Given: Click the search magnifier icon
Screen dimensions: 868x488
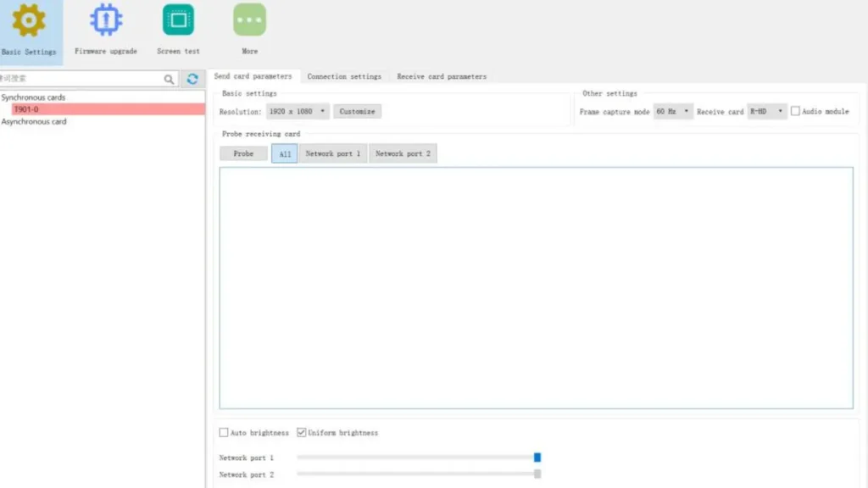Looking at the screenshot, I should 170,79.
